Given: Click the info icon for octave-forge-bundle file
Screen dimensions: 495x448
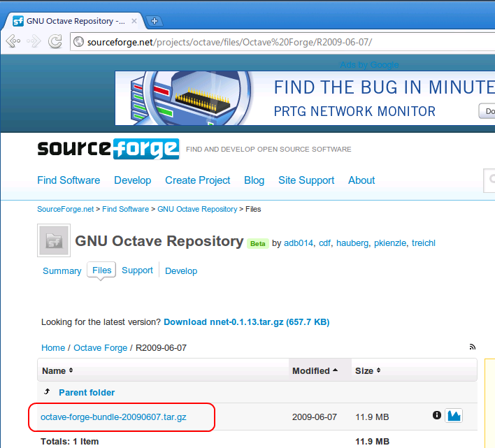Looking at the screenshot, I should coord(436,415).
